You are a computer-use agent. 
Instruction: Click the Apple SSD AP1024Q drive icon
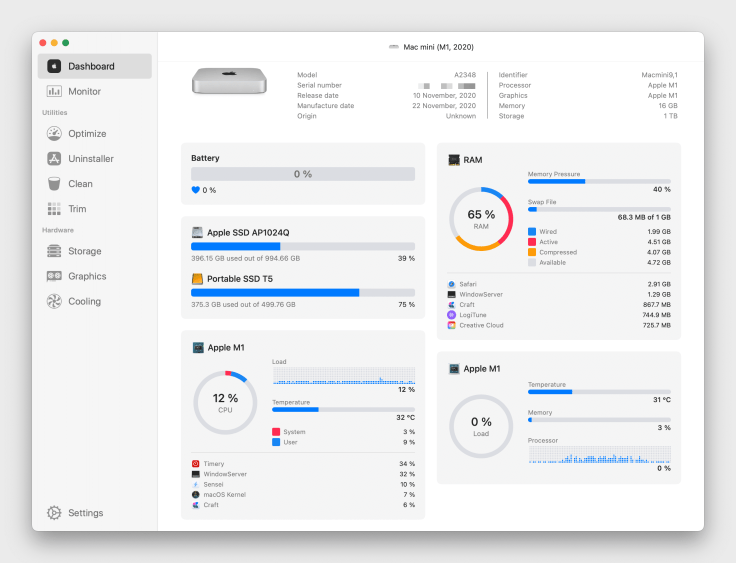[x=197, y=232]
